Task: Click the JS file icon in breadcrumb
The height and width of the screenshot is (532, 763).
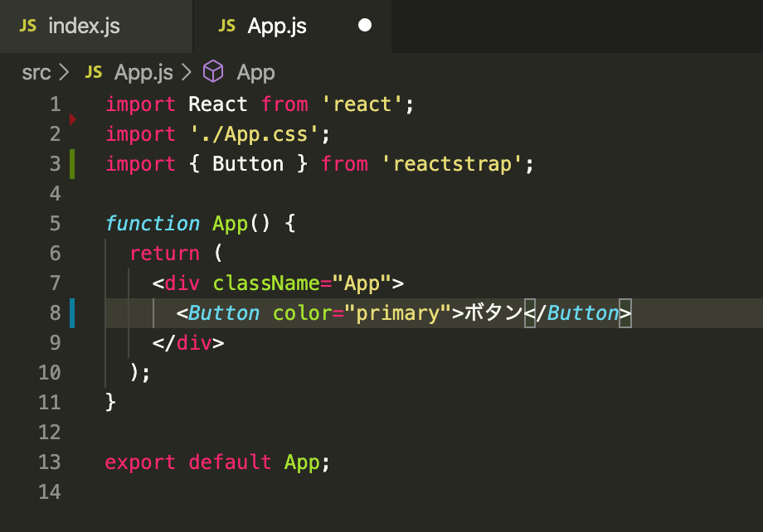Action: click(94, 72)
